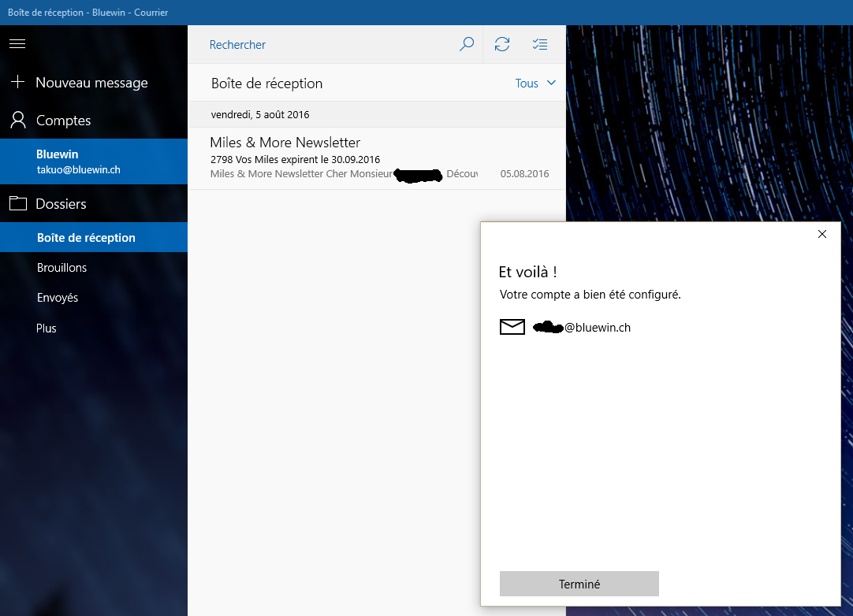Expand the Tous filter dropdown
Screen dimensions: 853x616
(x=535, y=83)
